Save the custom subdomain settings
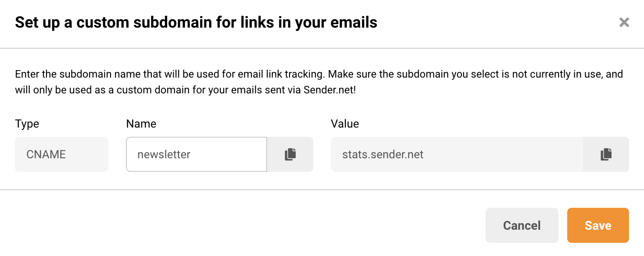This screenshot has height=256, width=644. point(597,225)
